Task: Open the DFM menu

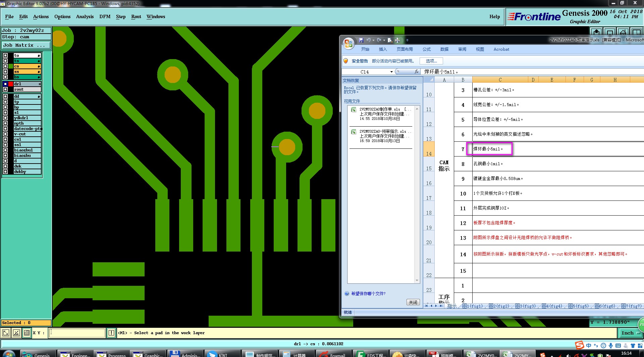Action: pyautogui.click(x=105, y=16)
